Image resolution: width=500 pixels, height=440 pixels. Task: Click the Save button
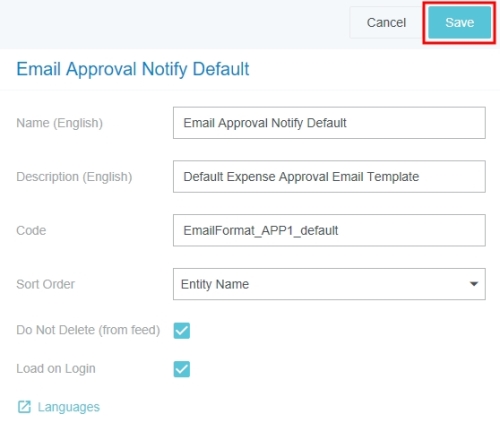point(459,23)
